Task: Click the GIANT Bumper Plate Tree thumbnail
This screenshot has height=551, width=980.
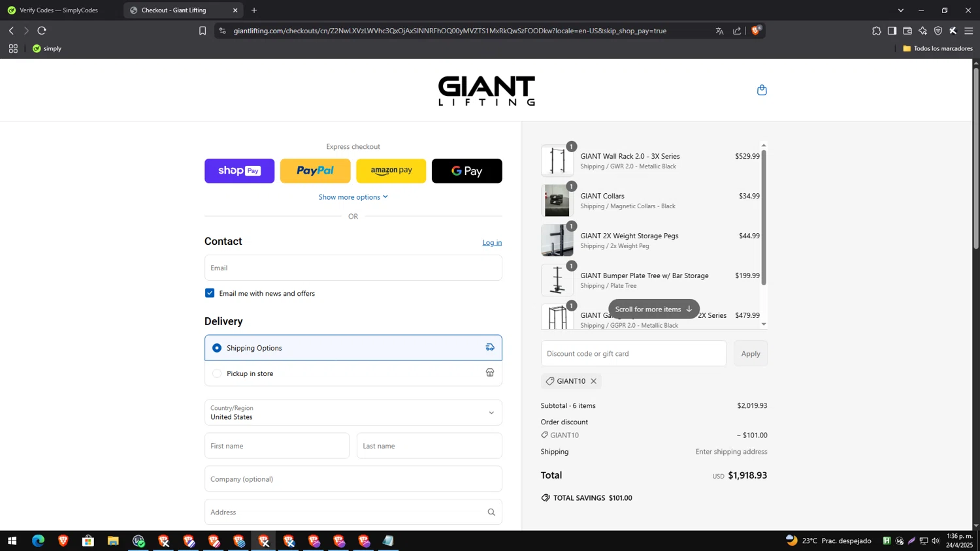Action: (557, 280)
